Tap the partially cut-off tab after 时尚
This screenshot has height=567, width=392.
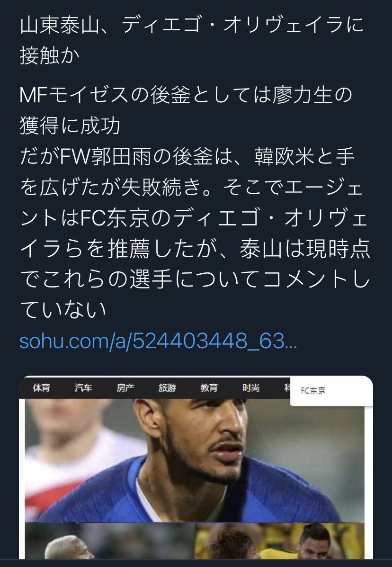[287, 388]
